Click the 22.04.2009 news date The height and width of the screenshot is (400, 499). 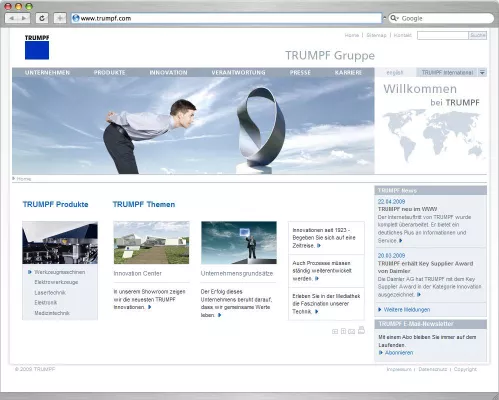click(x=391, y=201)
